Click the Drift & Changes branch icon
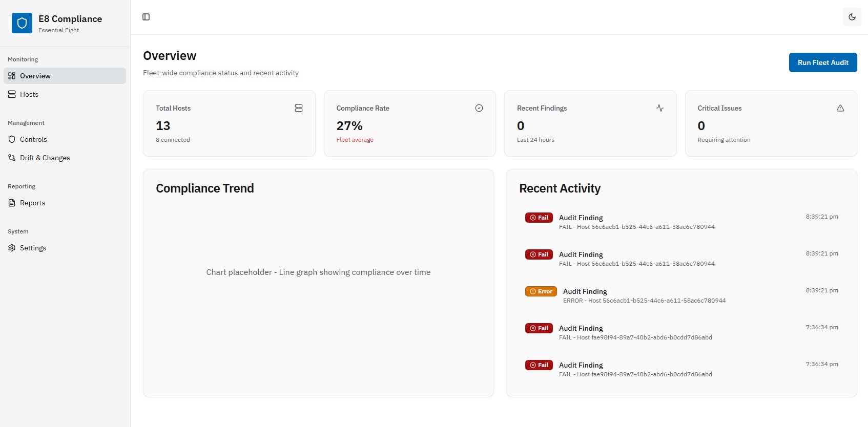 click(12, 158)
